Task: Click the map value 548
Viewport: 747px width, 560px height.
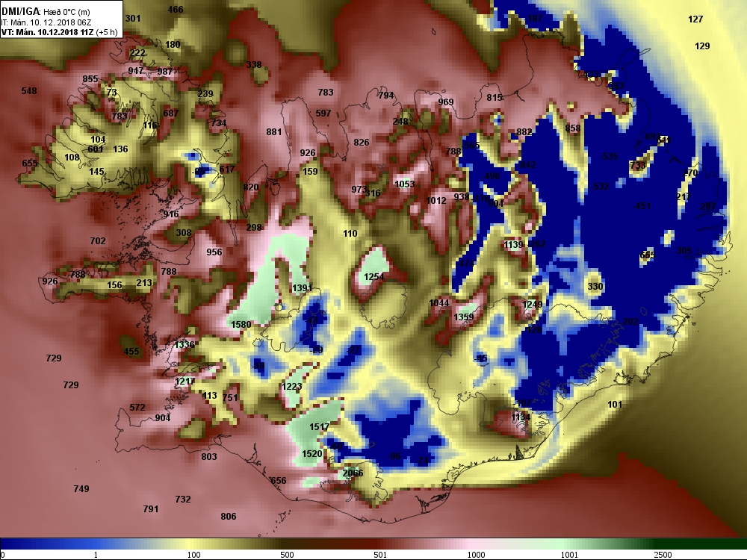Action: (28, 90)
